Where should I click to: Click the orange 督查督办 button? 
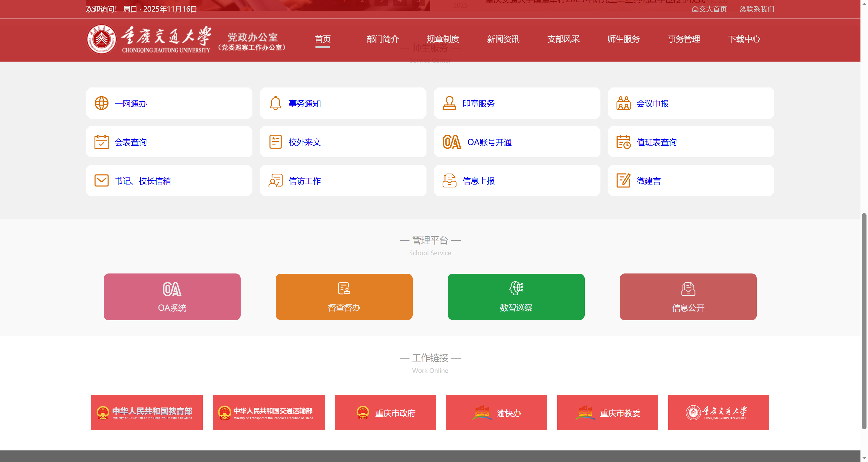[x=344, y=297]
